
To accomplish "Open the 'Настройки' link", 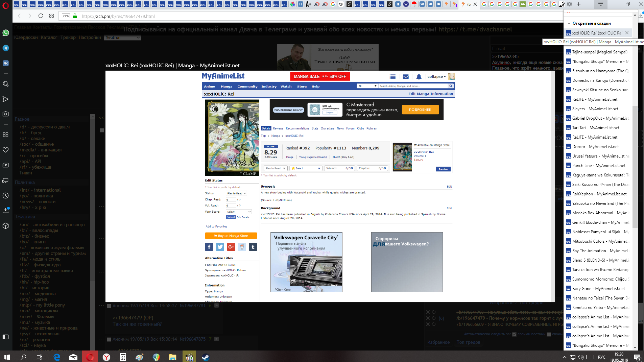I will click(x=90, y=38).
